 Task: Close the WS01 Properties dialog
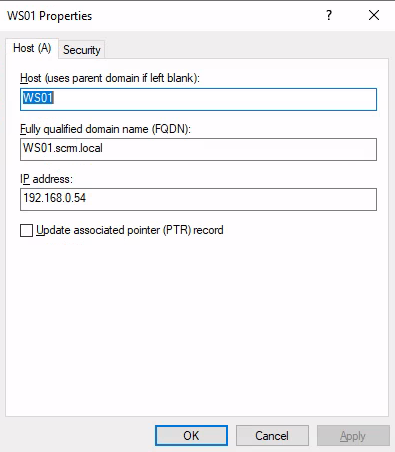click(374, 15)
